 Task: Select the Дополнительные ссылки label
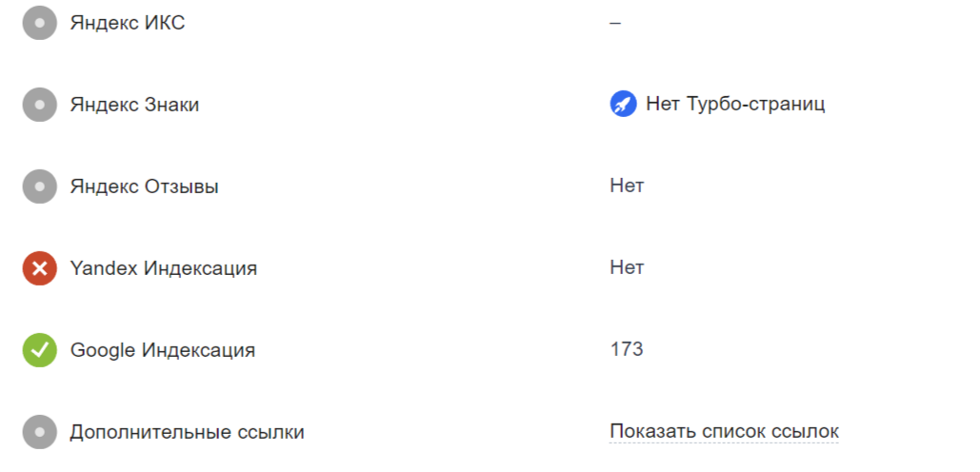coord(187,432)
